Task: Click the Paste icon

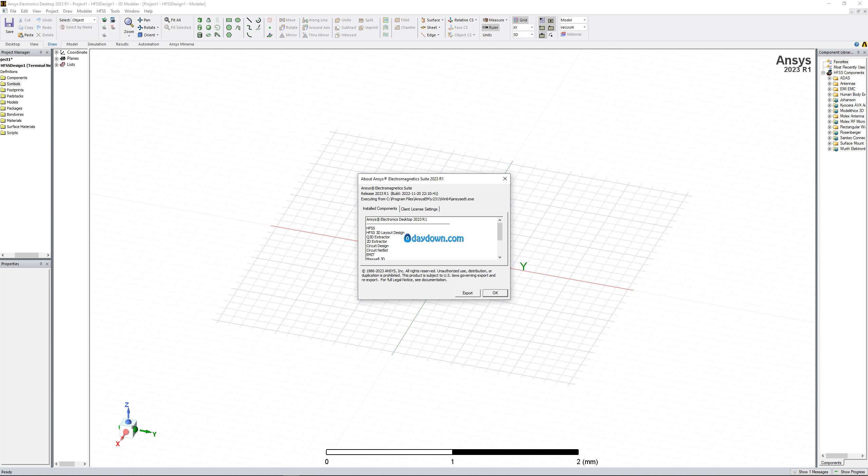Action: coord(21,35)
